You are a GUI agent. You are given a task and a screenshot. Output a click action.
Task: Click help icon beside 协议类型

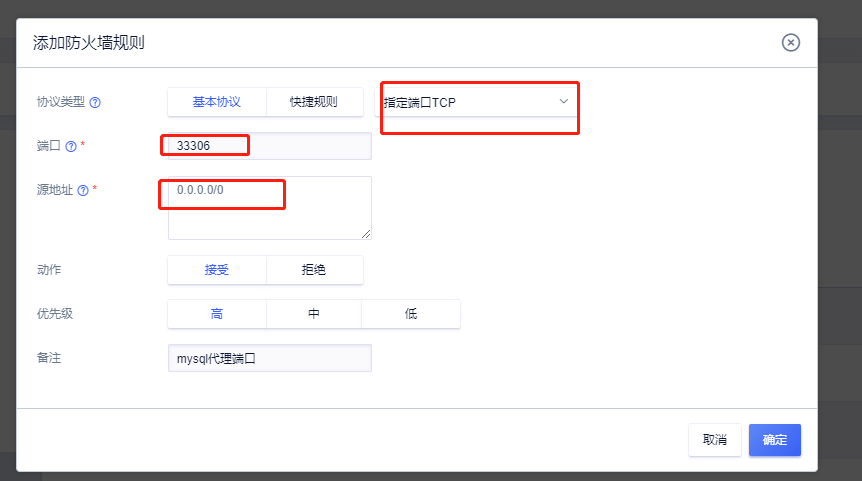96,102
